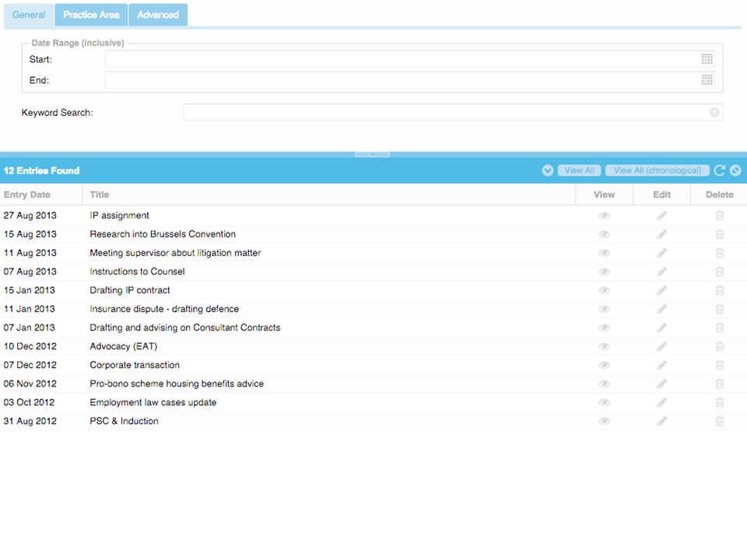View the Instructions to Counsel entry
Viewport: 747px width, 560px height.
coord(604,271)
